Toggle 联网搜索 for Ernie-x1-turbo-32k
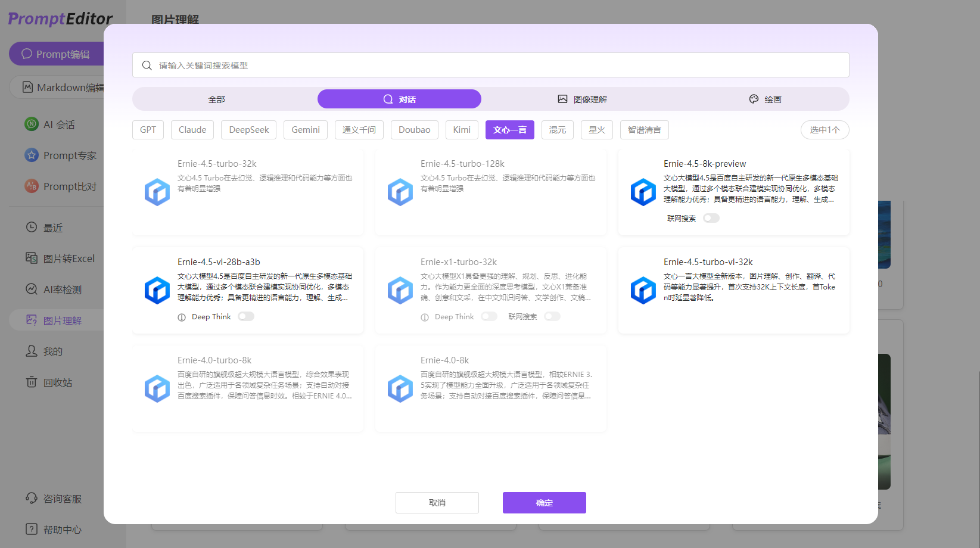This screenshot has height=548, width=980. click(x=552, y=316)
